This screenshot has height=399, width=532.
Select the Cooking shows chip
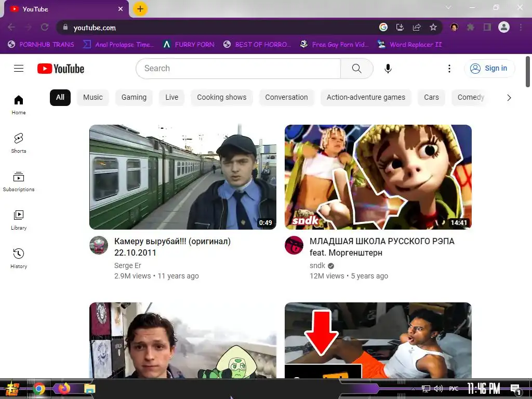221,97
